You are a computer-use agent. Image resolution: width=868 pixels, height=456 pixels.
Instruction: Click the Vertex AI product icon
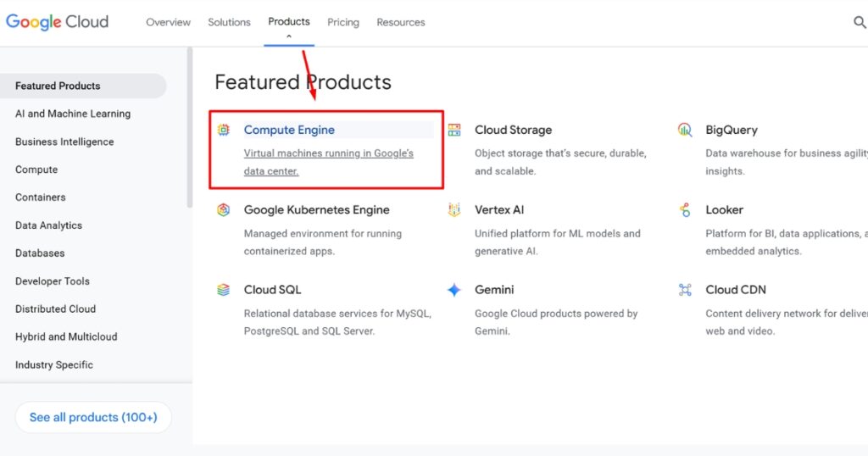[454, 210]
